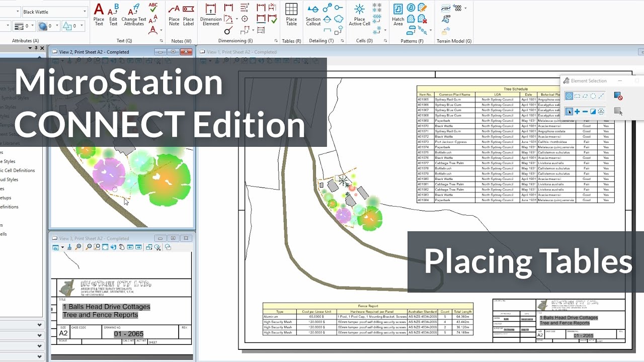
Task: Click the Place Active Cell tool
Action: coord(359,14)
